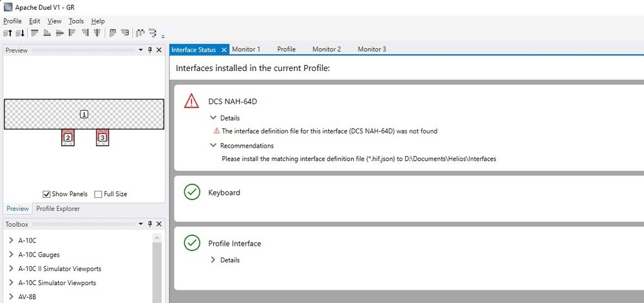Pin the Toolbox panel with pushpin icon
Image resolution: width=644 pixels, height=303 pixels.
click(150, 224)
